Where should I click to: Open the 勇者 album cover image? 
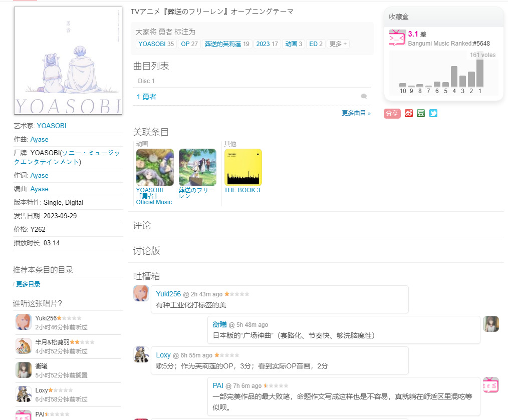click(x=68, y=61)
